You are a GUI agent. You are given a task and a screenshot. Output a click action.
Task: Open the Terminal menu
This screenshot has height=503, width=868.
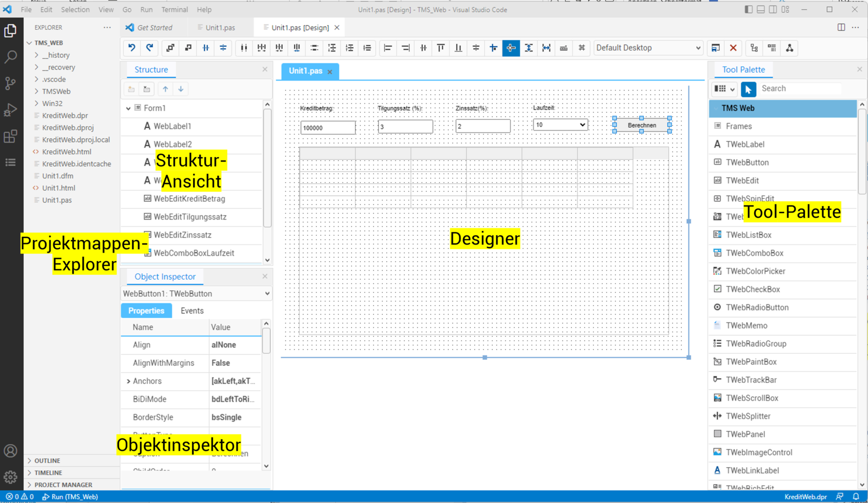tap(174, 9)
